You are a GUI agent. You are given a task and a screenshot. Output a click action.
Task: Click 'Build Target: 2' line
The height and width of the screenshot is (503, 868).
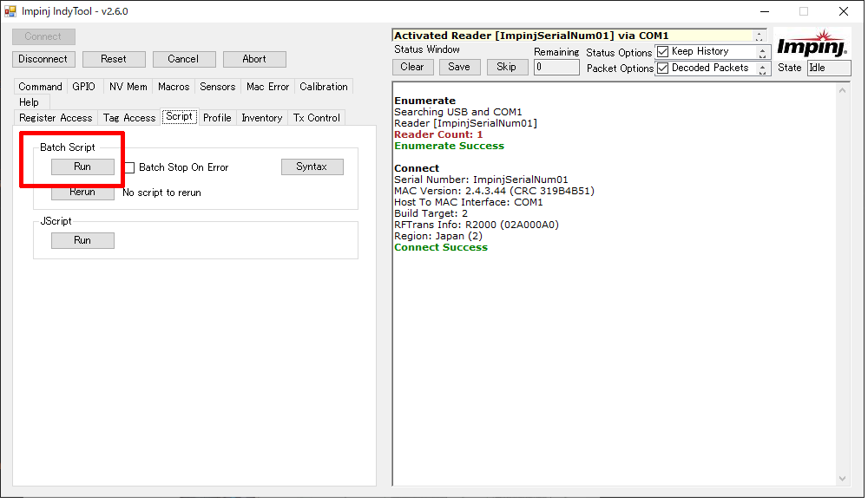point(433,215)
